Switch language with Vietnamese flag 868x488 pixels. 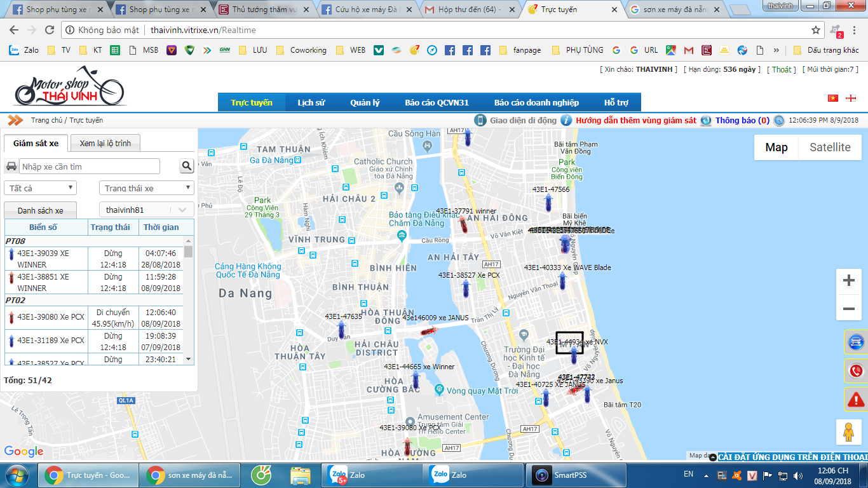click(x=832, y=98)
